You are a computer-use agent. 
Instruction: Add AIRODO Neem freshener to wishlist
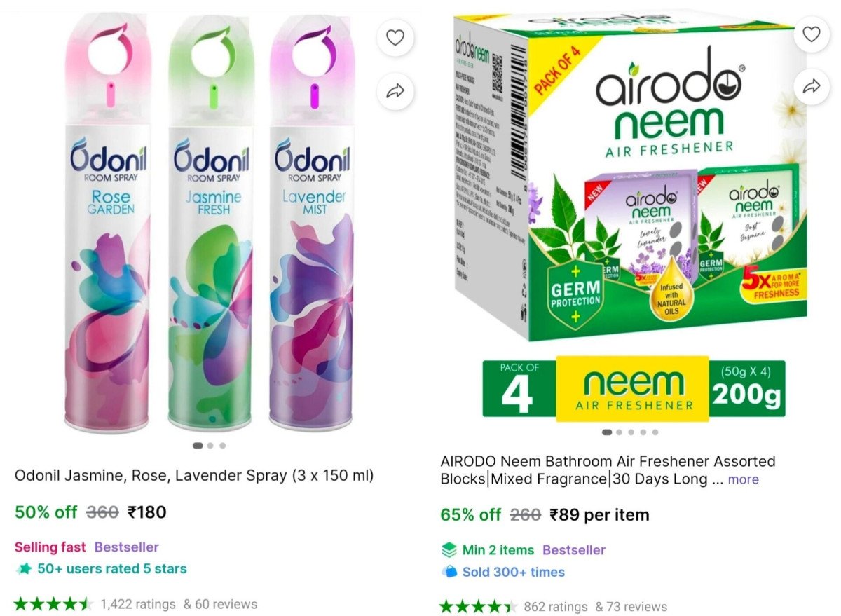pos(812,33)
